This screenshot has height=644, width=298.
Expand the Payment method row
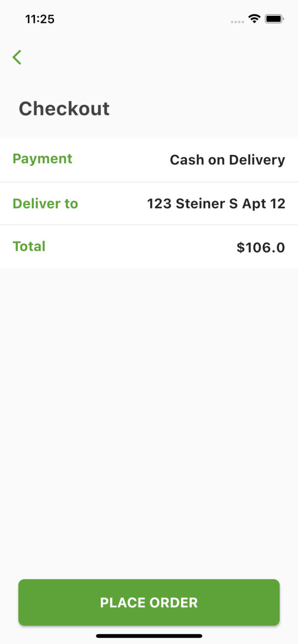click(149, 160)
